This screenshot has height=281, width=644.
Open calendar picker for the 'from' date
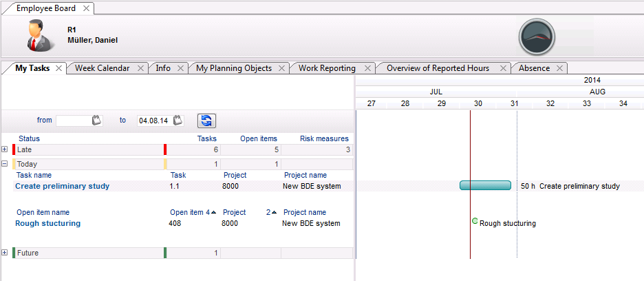tap(97, 121)
